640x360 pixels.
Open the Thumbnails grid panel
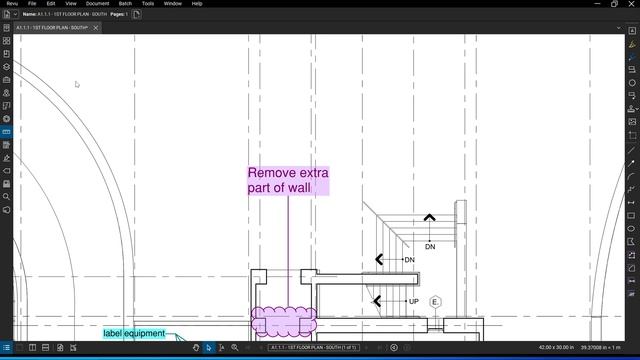[x=6, y=41]
